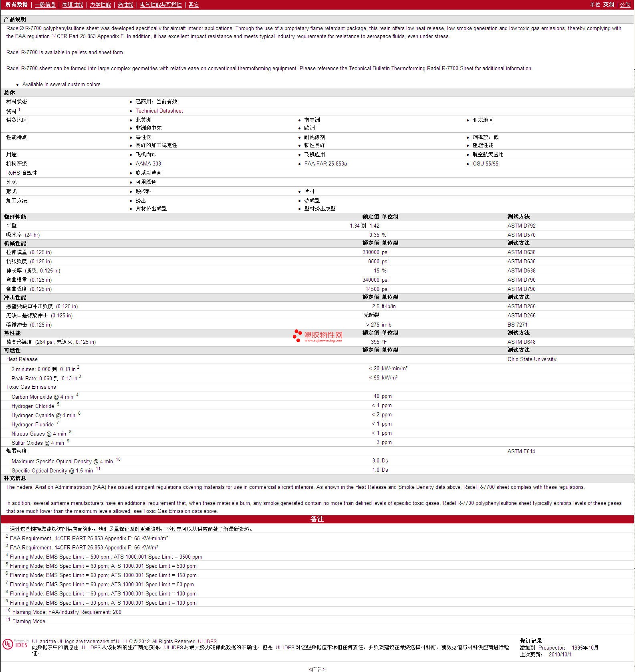Click the Hydrogen Fluoride row label

32,425
